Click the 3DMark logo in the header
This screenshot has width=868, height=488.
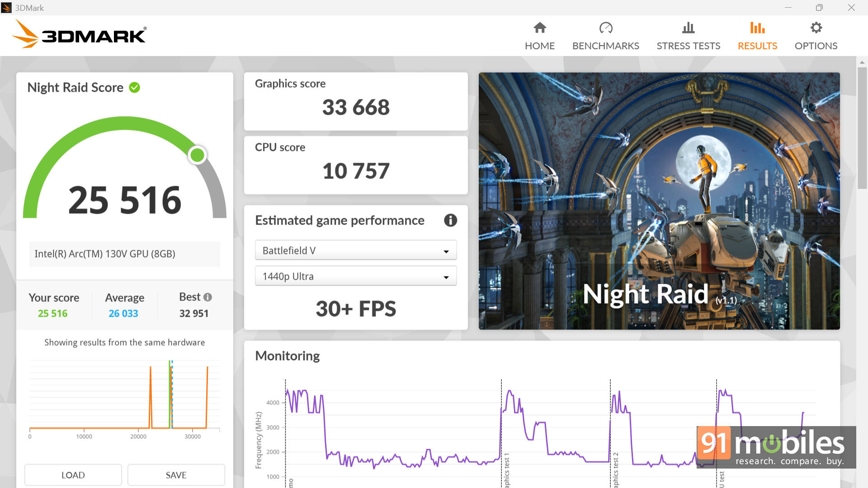pyautogui.click(x=79, y=35)
